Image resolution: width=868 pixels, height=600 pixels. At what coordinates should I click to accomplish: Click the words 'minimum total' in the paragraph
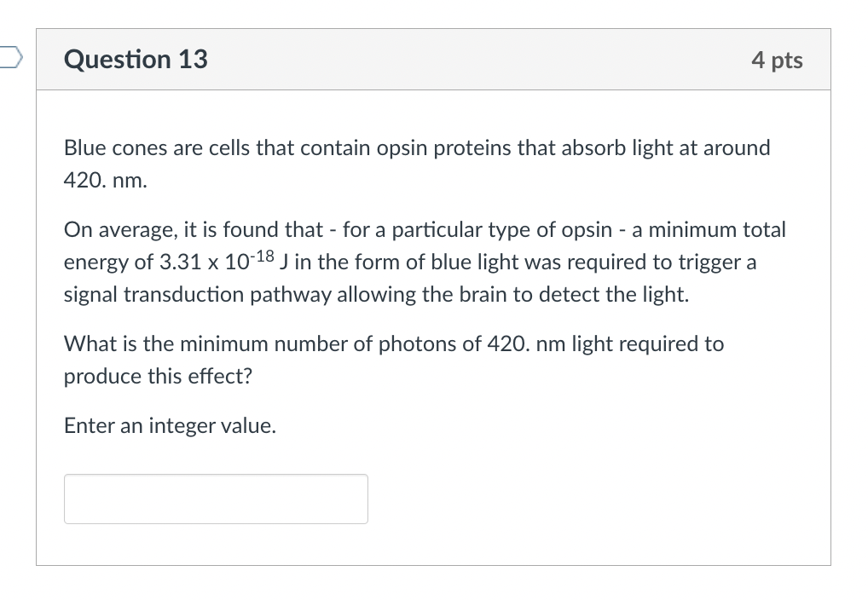[717, 230]
